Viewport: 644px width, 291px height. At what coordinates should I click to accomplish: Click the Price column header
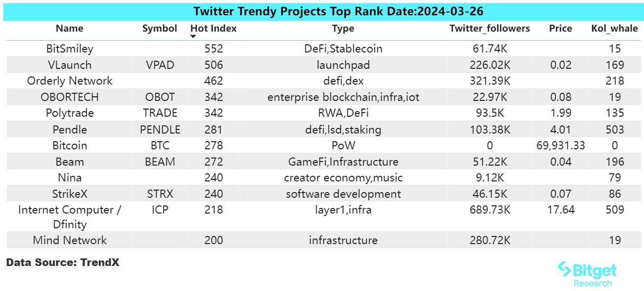(x=560, y=29)
